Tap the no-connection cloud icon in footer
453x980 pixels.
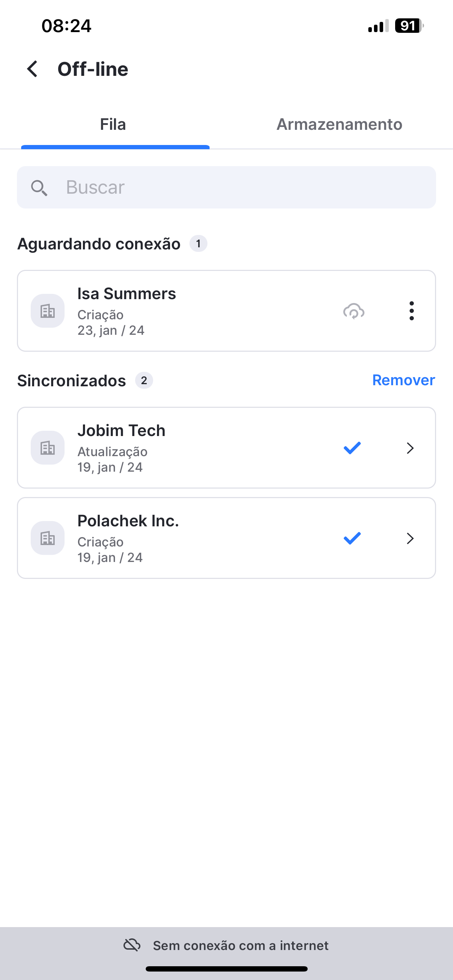tap(132, 945)
